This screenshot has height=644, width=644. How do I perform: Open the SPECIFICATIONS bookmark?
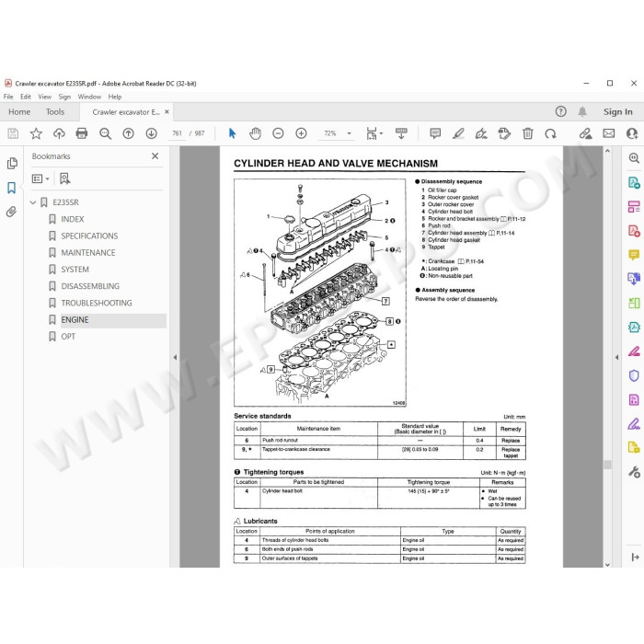click(x=89, y=236)
